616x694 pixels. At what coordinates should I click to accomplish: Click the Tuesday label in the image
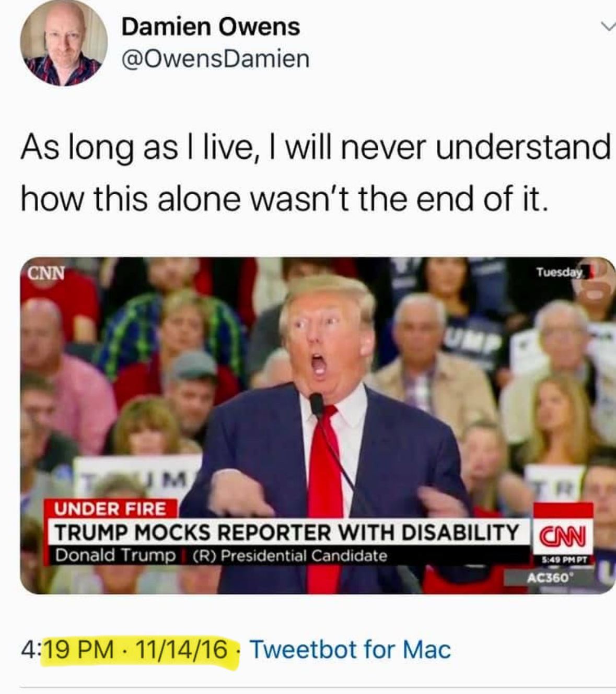pyautogui.click(x=559, y=272)
